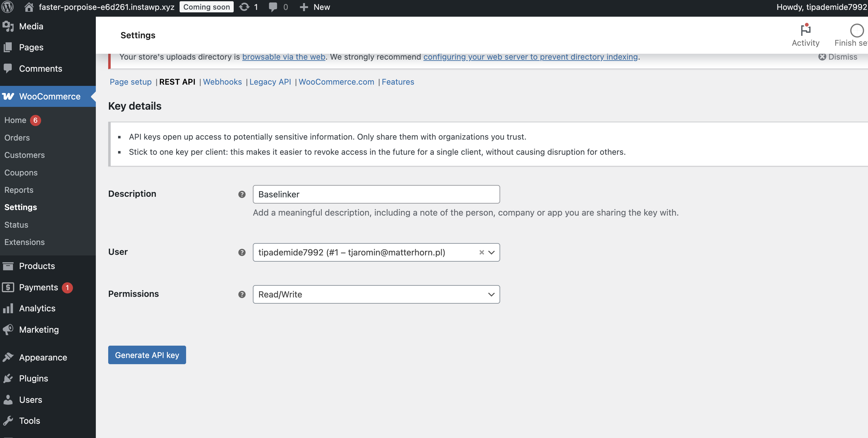The width and height of the screenshot is (868, 438).
Task: Click the Home notification badge 6
Action: [x=35, y=120]
